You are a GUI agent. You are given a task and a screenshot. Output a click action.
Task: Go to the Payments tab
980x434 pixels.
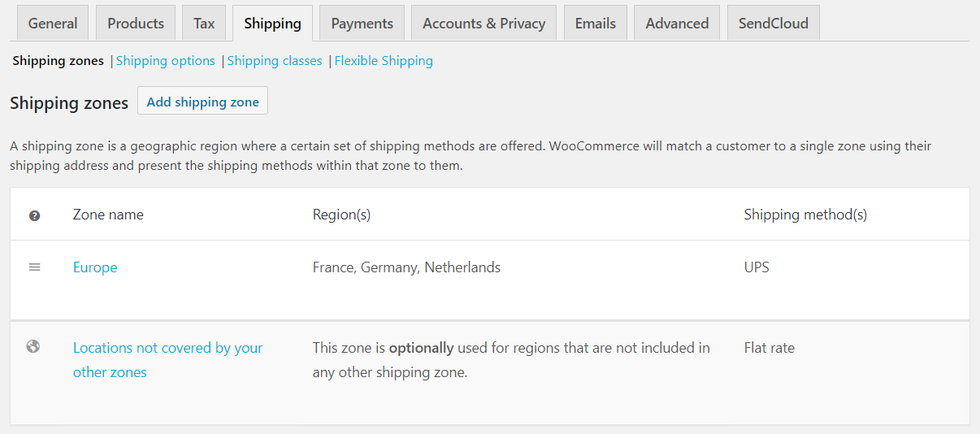tap(362, 23)
